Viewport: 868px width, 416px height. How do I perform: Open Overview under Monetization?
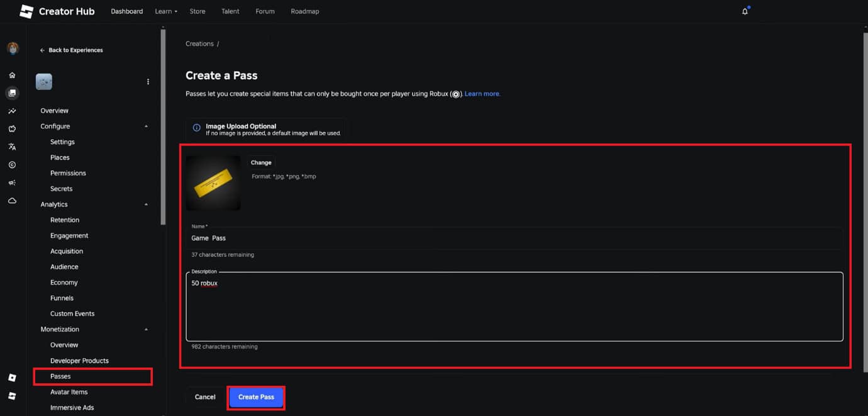[x=64, y=345]
